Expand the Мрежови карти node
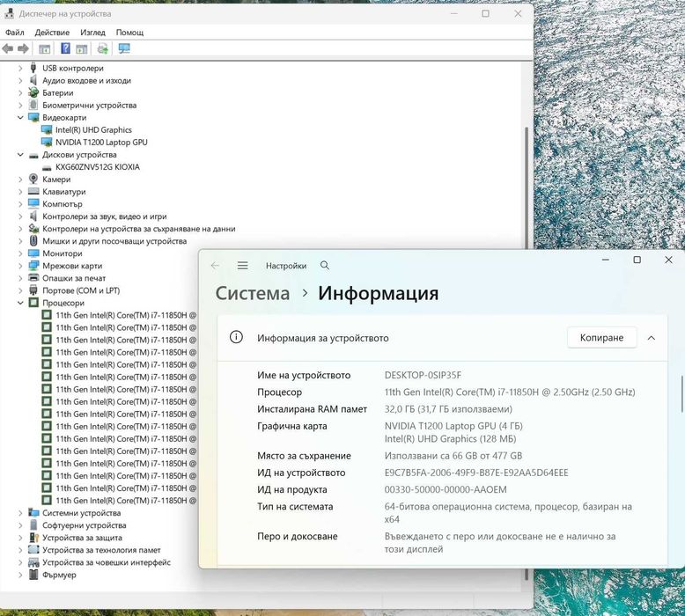The width and height of the screenshot is (685, 616). (x=20, y=266)
